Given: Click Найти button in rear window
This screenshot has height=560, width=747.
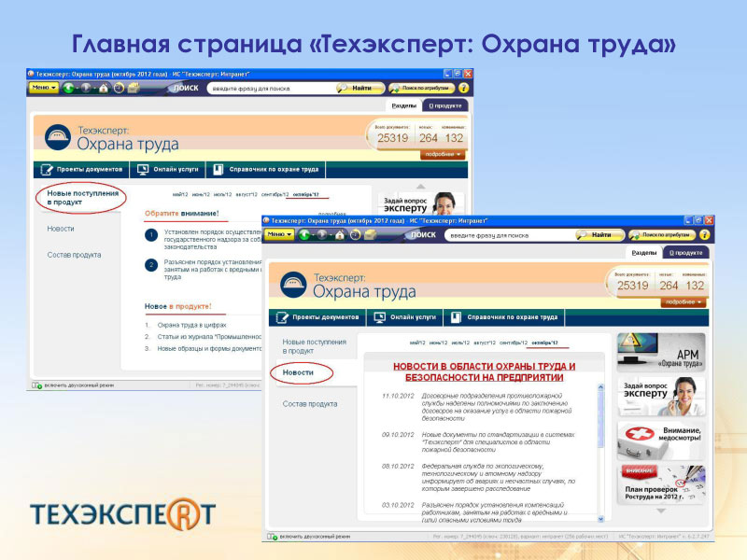Looking at the screenshot, I should pos(360,88).
